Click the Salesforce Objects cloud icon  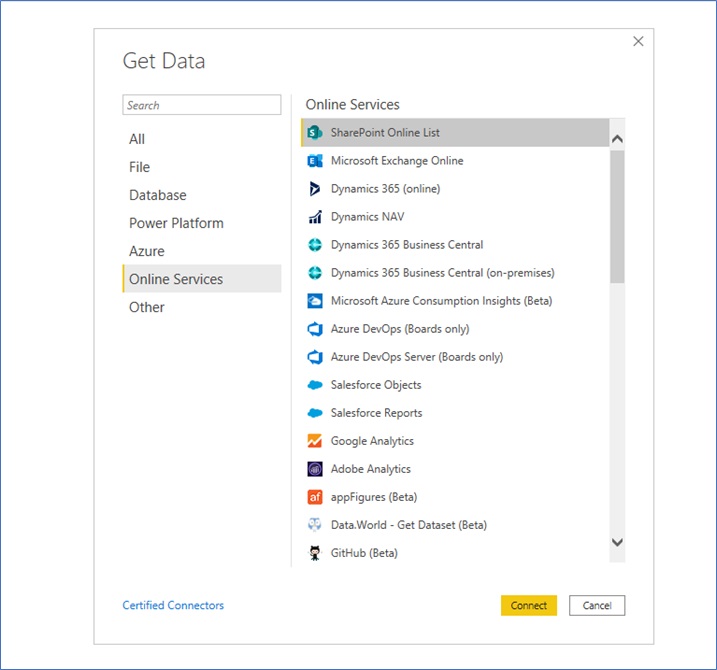coord(315,385)
